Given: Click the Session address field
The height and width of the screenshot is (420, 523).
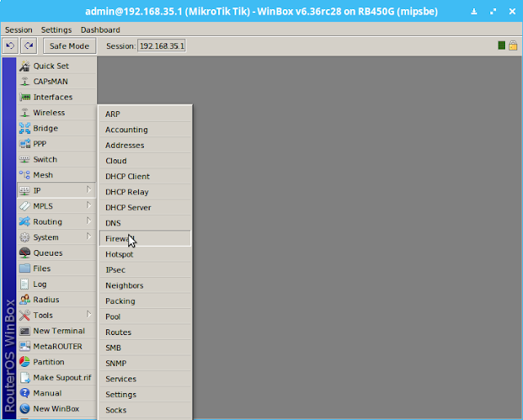Looking at the screenshot, I should 162,46.
